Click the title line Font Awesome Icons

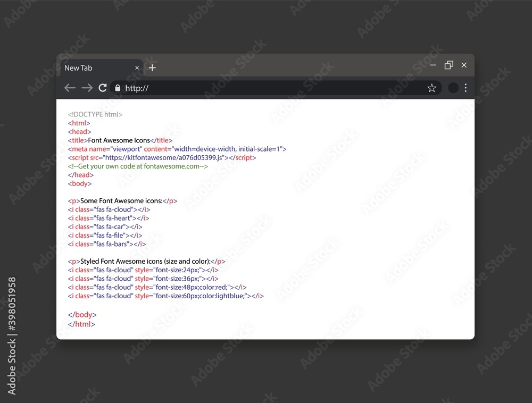click(x=120, y=140)
